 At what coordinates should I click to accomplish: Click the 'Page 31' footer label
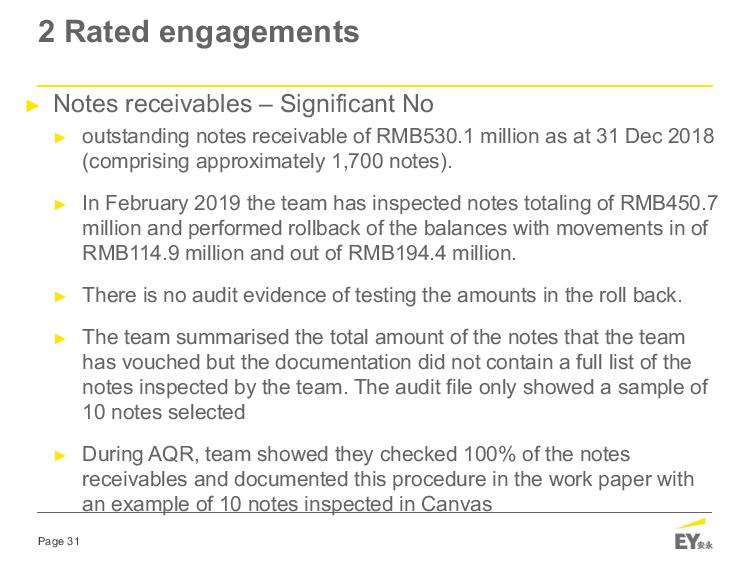(x=58, y=541)
